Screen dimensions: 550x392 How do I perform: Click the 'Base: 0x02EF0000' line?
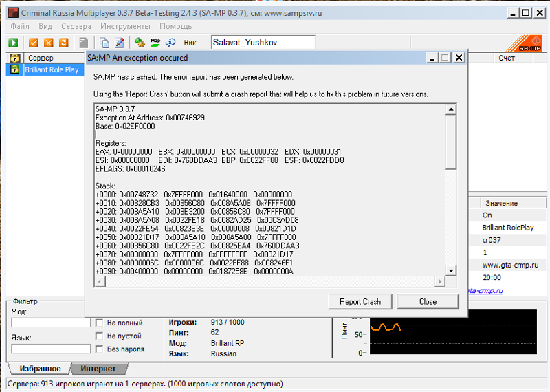point(125,126)
